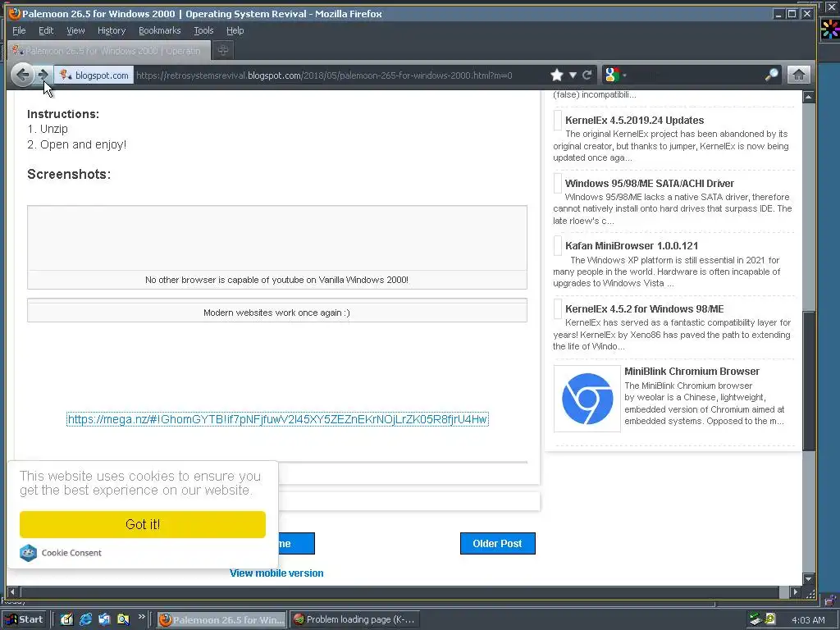Click the horizontal scroll left arrow

coord(13,592)
